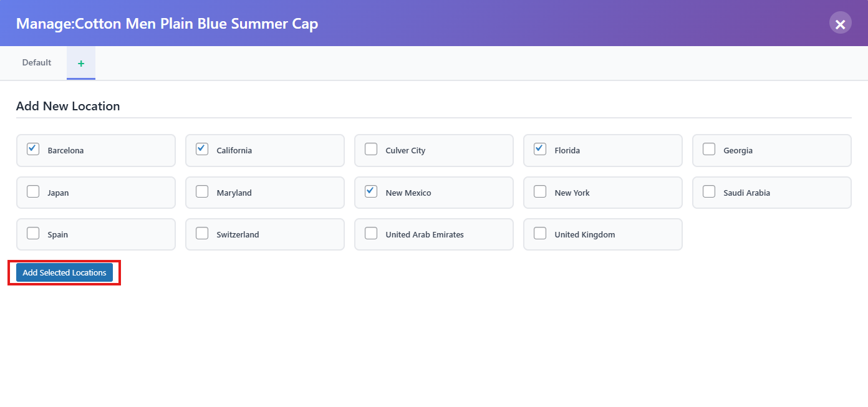Click the plus icon tab
The height and width of the screenshot is (407, 868).
pyautogui.click(x=81, y=63)
